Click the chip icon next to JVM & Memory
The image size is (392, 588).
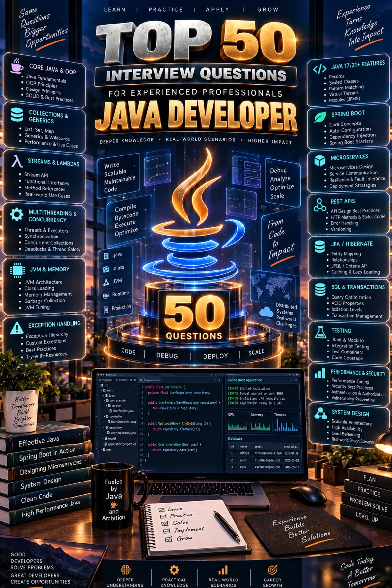point(17,270)
